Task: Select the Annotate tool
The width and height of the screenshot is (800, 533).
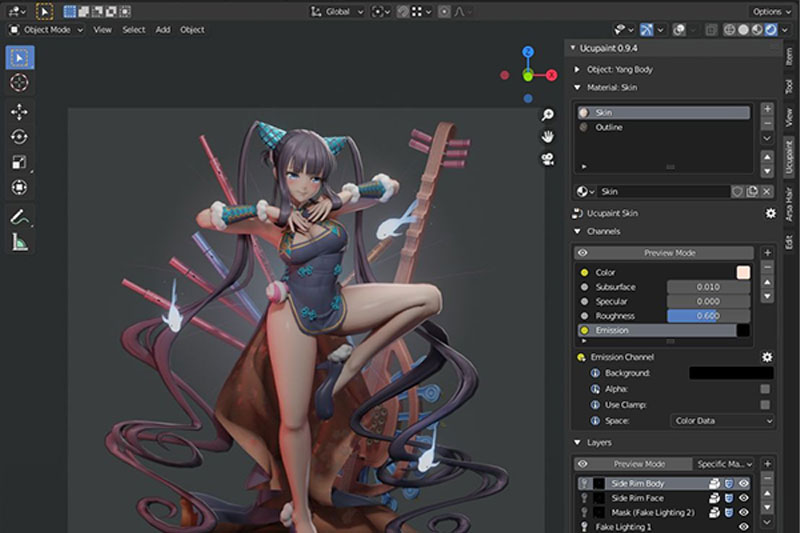Action: point(20,217)
